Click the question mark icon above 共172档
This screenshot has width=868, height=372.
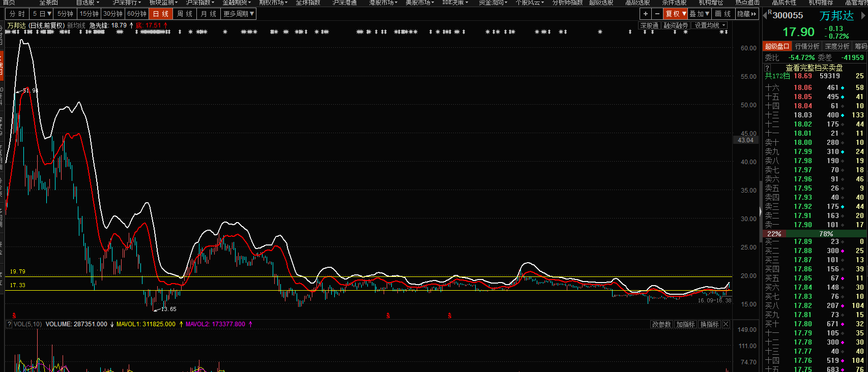tap(767, 68)
